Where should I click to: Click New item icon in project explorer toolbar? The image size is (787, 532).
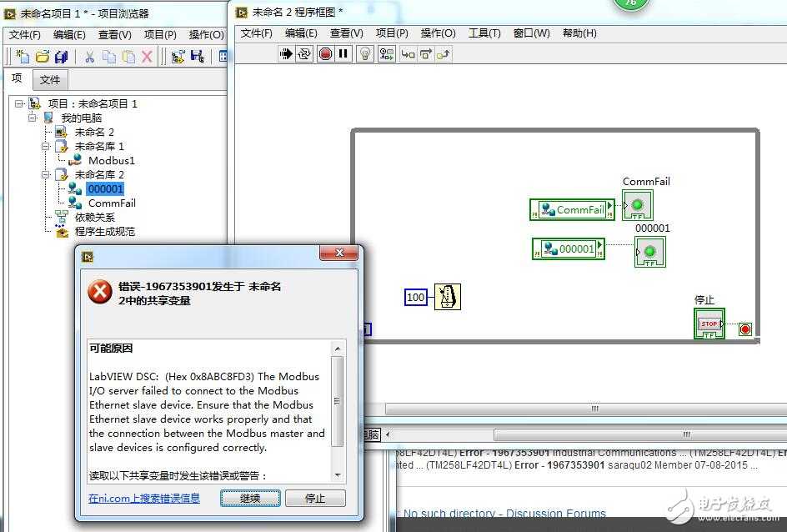click(23, 56)
